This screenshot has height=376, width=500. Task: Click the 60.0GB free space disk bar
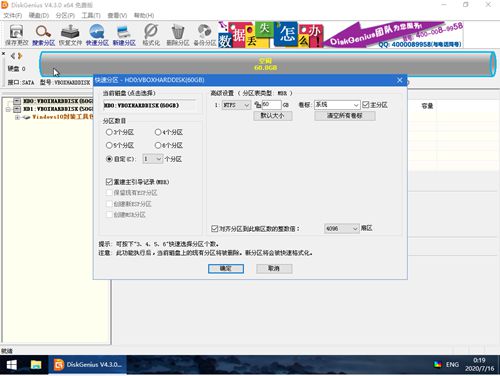point(268,64)
